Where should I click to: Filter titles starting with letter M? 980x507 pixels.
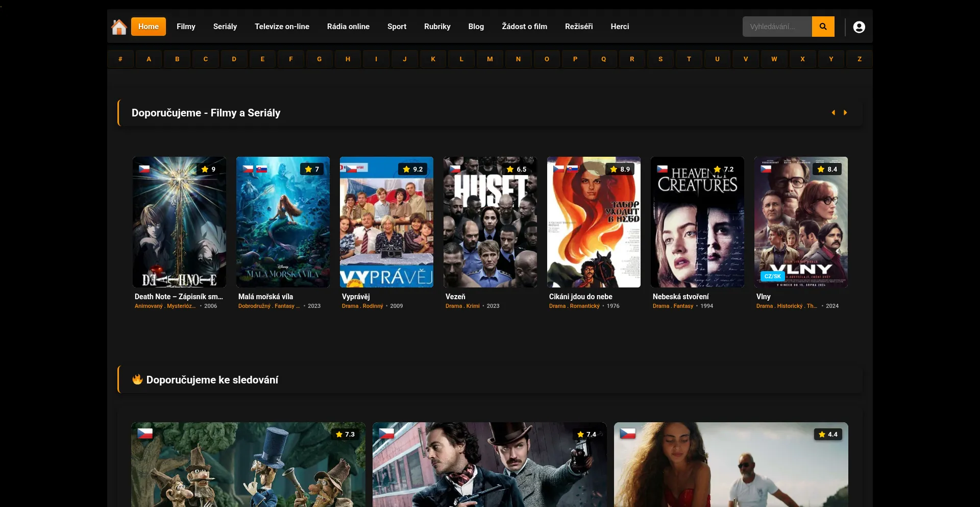coord(490,59)
